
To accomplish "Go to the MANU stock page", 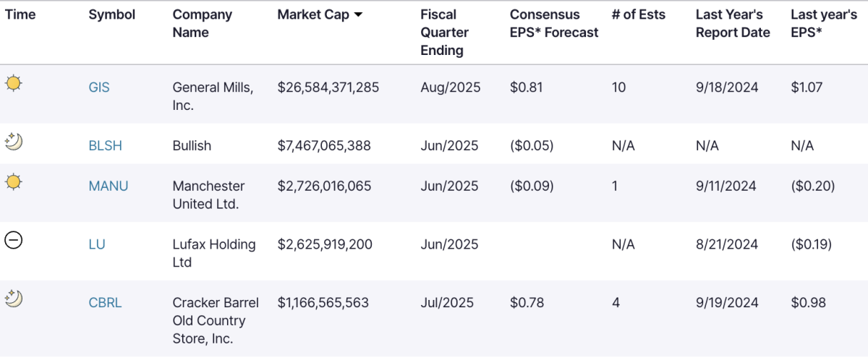I will pos(108,186).
